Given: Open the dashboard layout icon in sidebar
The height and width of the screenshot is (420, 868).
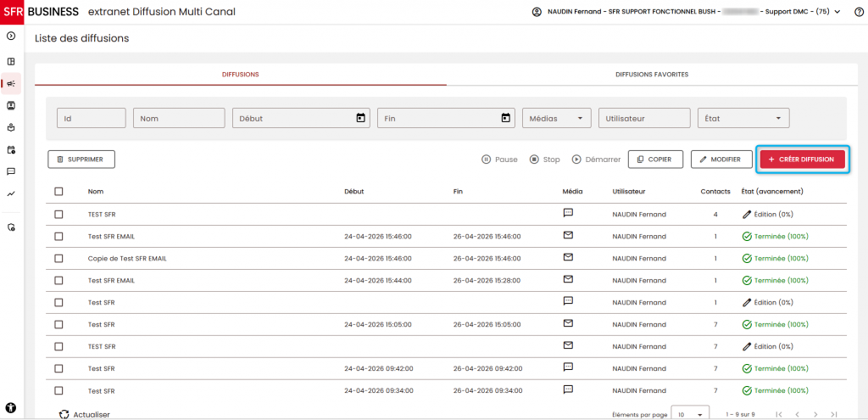Looking at the screenshot, I should (x=11, y=61).
